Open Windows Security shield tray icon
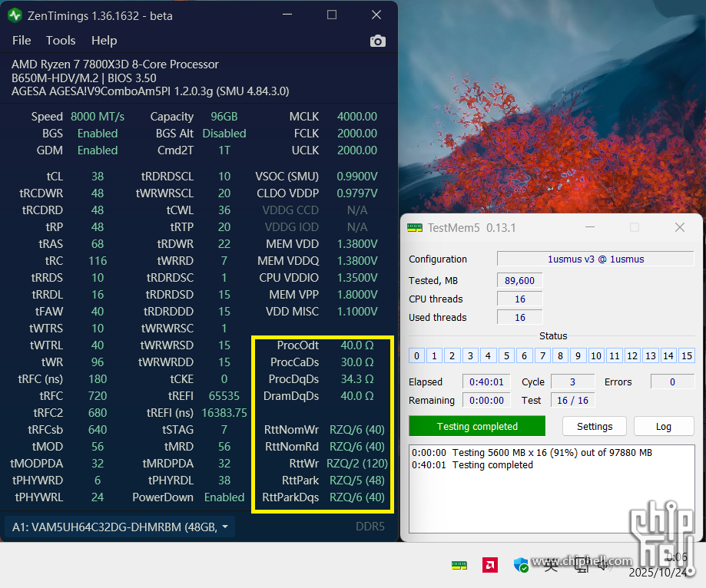Viewport: 706px width, 588px height. (522, 566)
